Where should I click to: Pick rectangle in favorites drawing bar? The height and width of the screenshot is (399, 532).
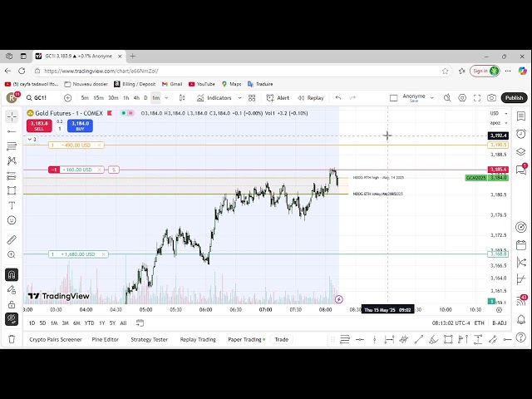(448, 339)
